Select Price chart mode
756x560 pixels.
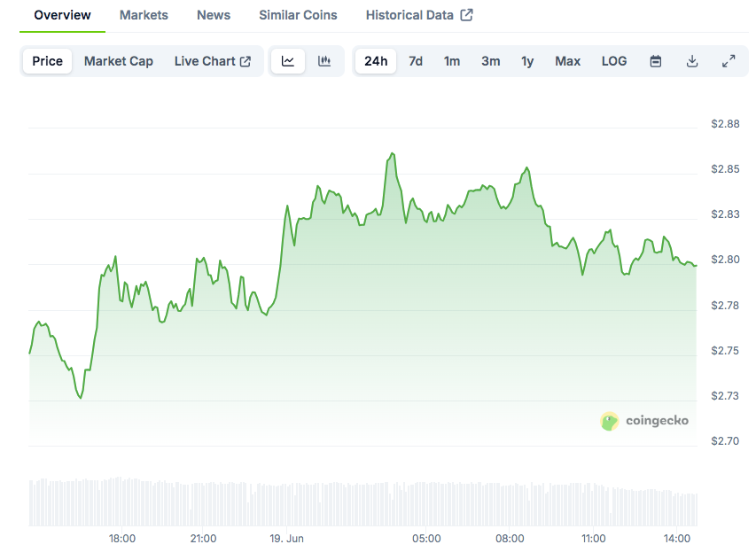(x=48, y=61)
